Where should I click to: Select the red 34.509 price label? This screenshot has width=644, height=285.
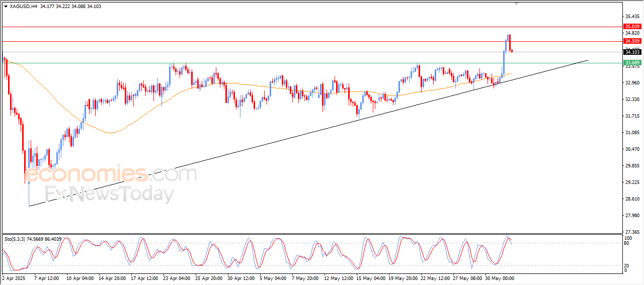pyautogui.click(x=632, y=41)
